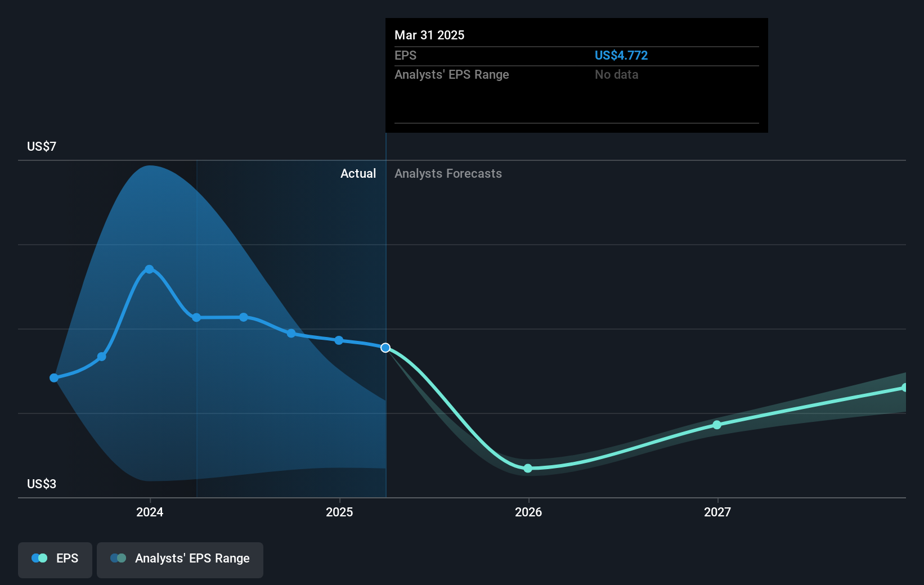Select the highlighted Mar 31 2025 EPS point
This screenshot has width=924, height=585.
click(x=385, y=348)
